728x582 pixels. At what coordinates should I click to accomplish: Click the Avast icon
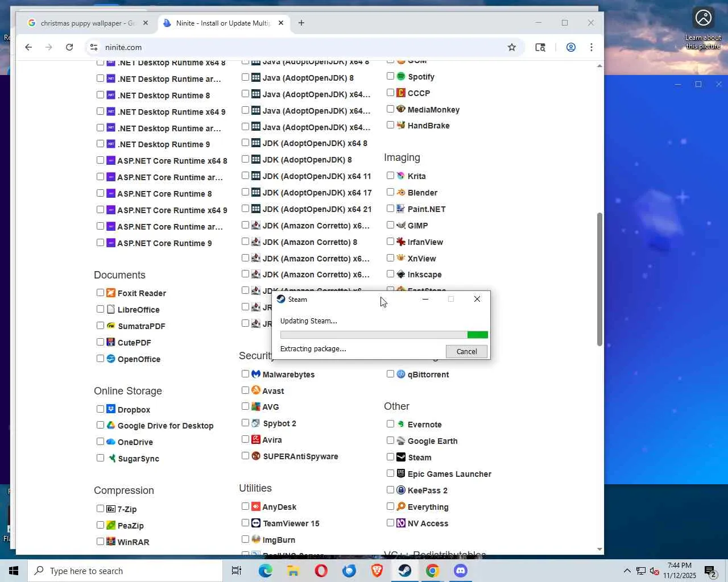tap(256, 390)
